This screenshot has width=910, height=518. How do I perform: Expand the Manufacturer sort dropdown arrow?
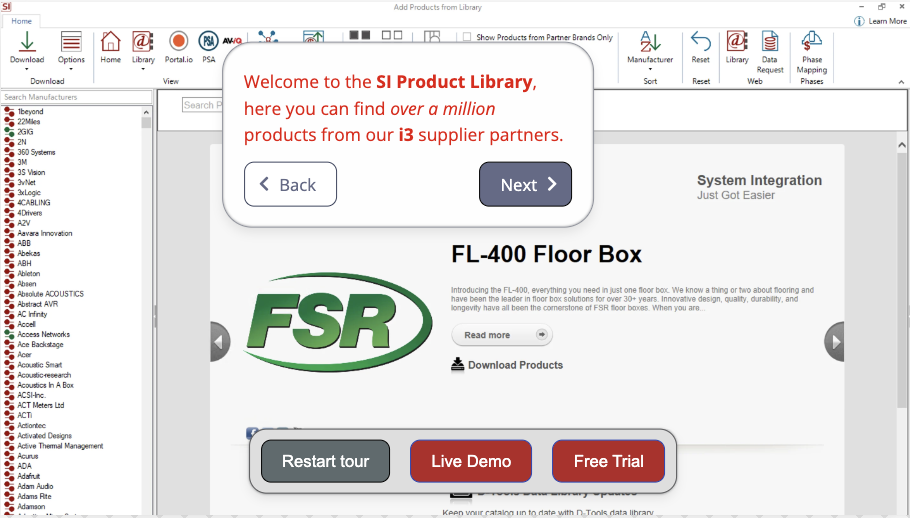(650, 69)
